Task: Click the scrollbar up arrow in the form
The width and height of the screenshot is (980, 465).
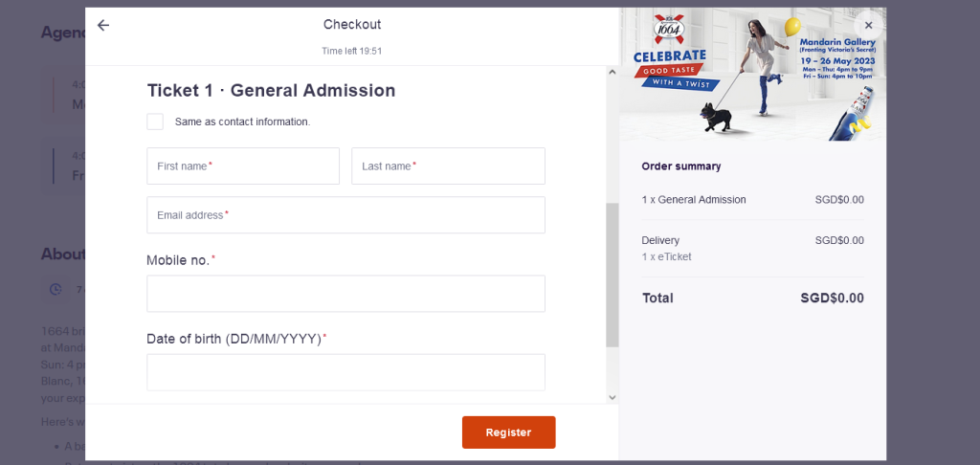Action: pyautogui.click(x=612, y=72)
